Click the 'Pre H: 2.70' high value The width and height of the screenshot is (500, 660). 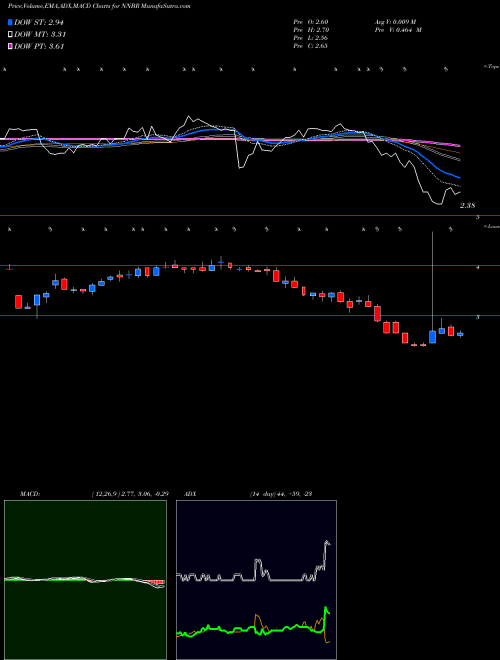pyautogui.click(x=311, y=30)
